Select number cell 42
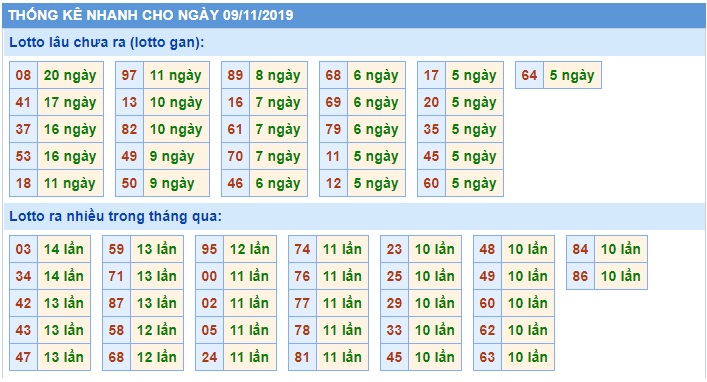This screenshot has height=382, width=707. click(x=23, y=304)
